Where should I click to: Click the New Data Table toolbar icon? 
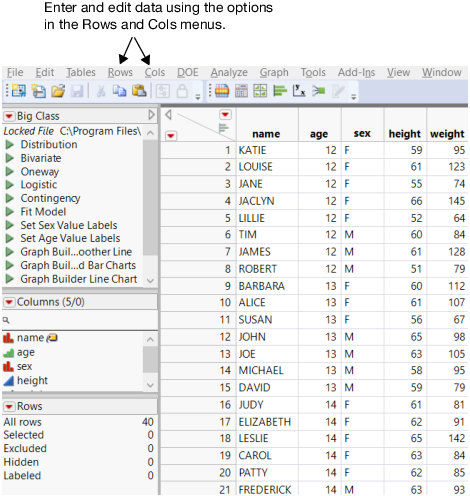pyautogui.click(x=19, y=91)
